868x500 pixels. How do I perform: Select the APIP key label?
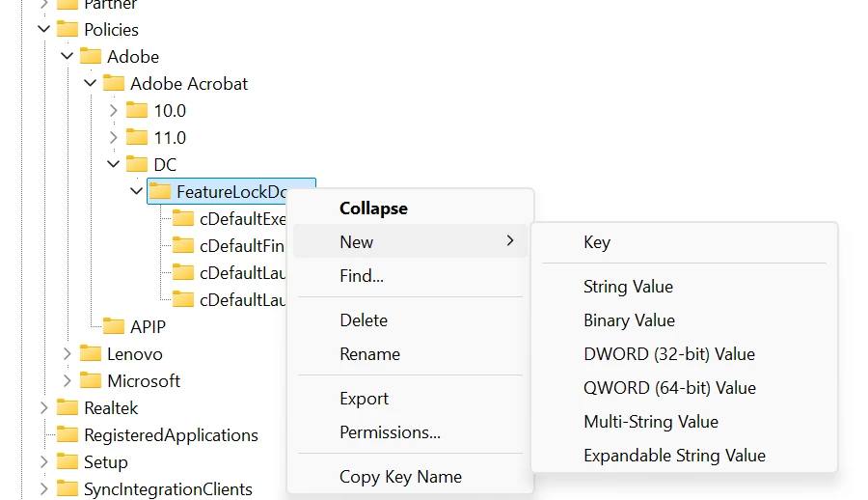coord(148,327)
